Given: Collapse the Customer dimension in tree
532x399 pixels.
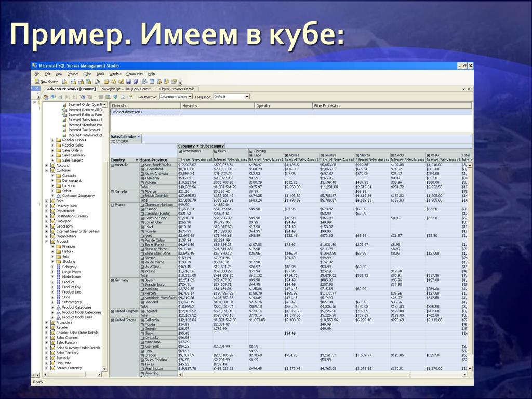Looking at the screenshot, I should [47, 170].
